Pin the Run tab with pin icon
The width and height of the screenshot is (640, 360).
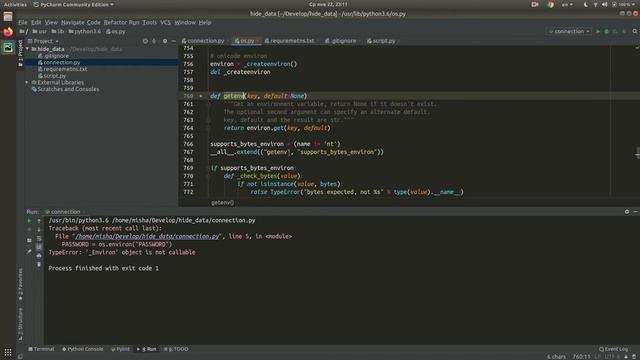point(29,252)
